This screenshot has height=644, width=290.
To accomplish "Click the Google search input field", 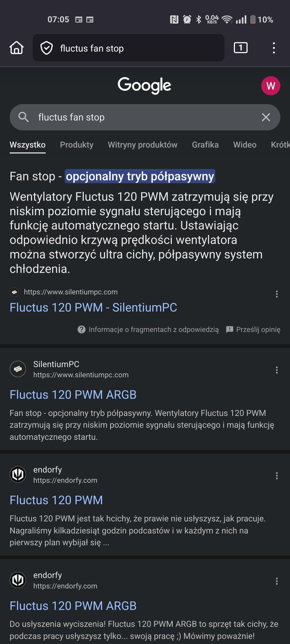I will (145, 117).
